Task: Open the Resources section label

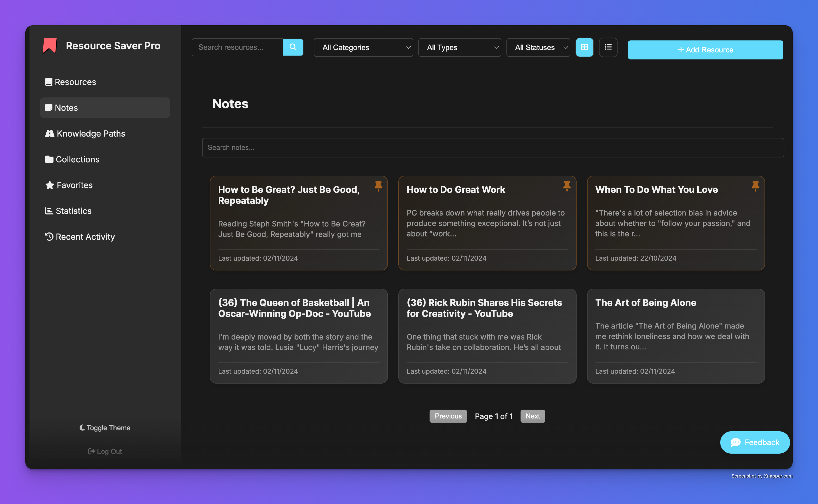Action: click(75, 82)
